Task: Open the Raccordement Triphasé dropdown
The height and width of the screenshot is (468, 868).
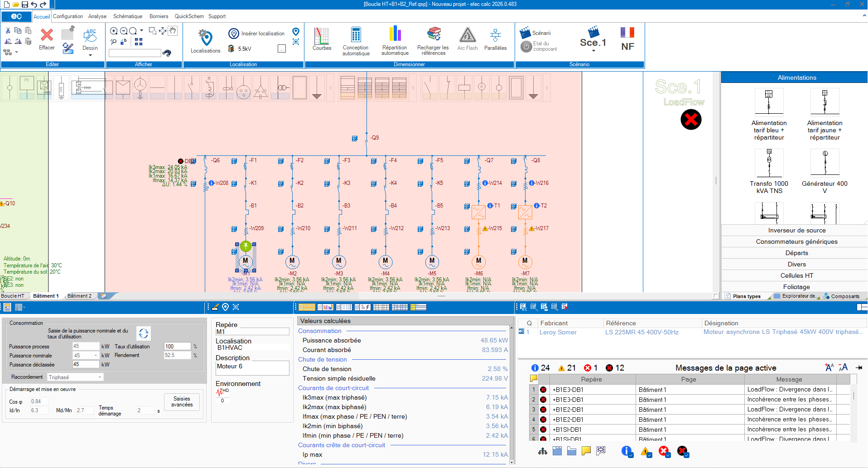Action: coord(75,377)
